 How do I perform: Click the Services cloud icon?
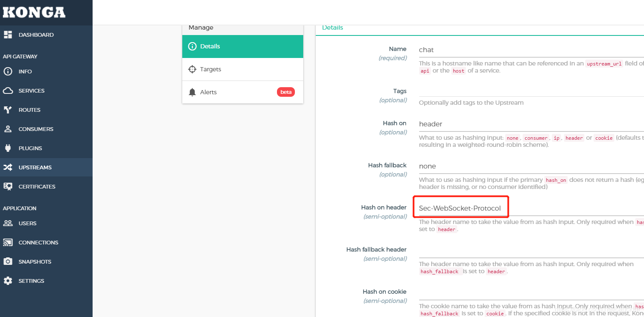pyautogui.click(x=8, y=91)
